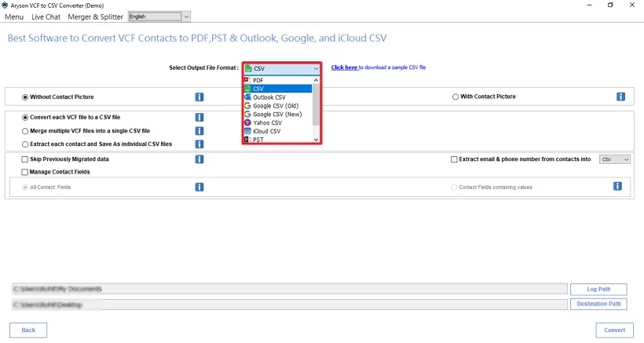Choose Convert each VCF file to a CSV file
The height and width of the screenshot is (343, 644).
(25, 118)
